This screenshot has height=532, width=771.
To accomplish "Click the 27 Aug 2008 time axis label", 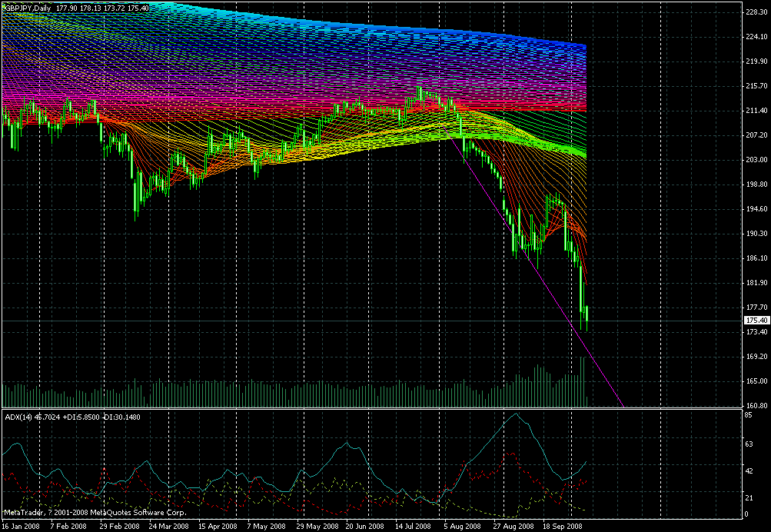I will click(x=513, y=526).
